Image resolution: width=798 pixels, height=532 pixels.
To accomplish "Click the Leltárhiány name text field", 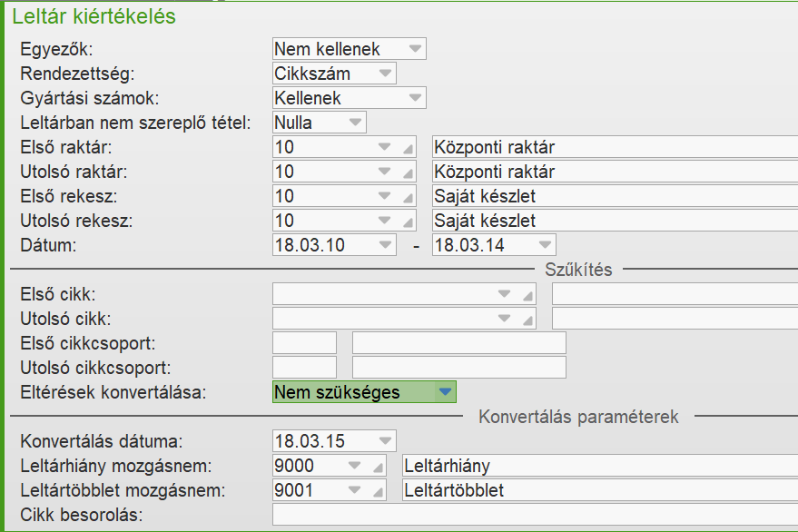I will coord(599,466).
